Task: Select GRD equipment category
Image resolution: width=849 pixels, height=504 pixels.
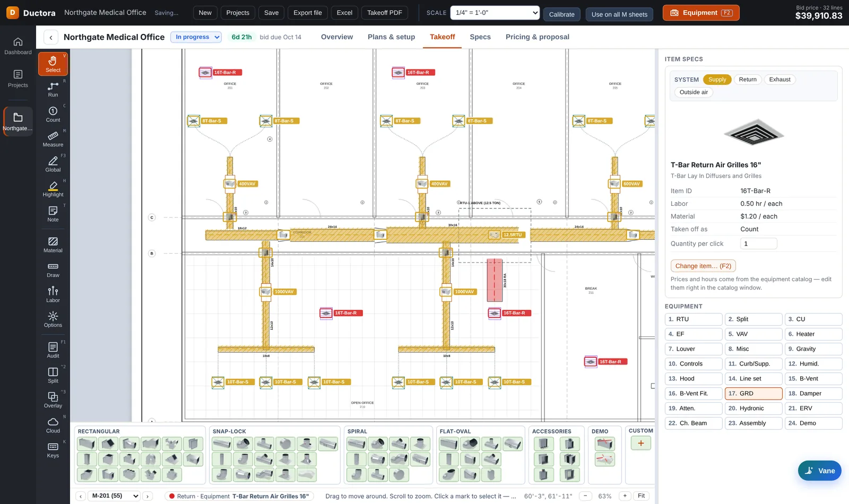Action: (x=753, y=394)
